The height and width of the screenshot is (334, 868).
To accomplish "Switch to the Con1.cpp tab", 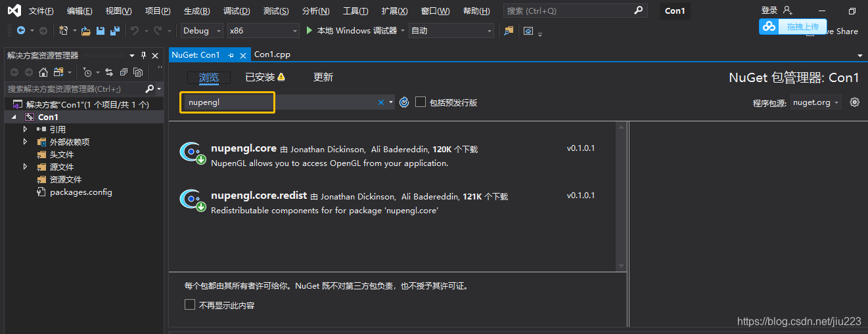I will coord(272,55).
